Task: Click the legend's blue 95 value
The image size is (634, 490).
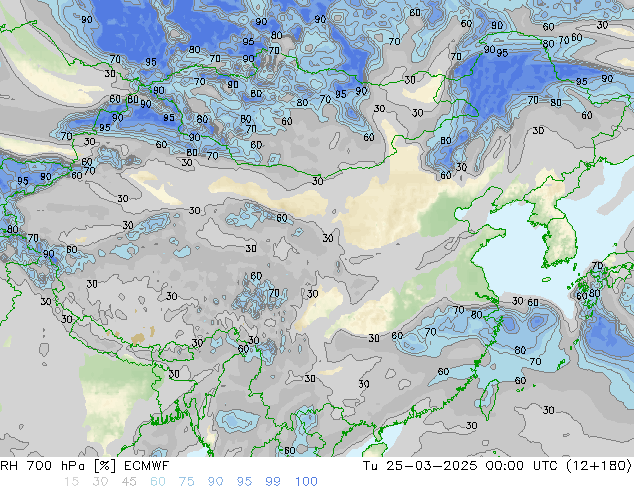Action: [x=244, y=482]
